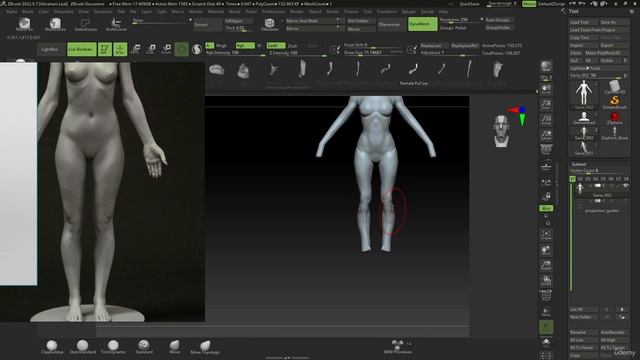This screenshot has height=360, width=640.
Task: Click the Local symmetry icon
Action: (546, 182)
